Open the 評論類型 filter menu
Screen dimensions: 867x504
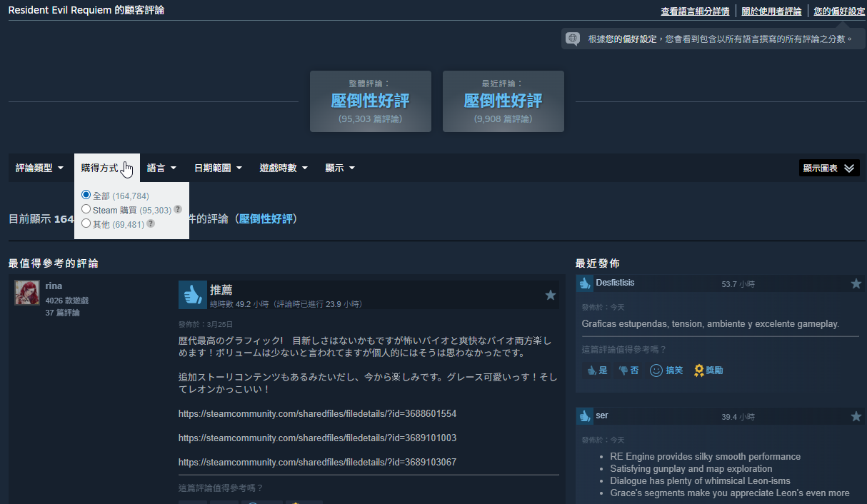tap(39, 167)
